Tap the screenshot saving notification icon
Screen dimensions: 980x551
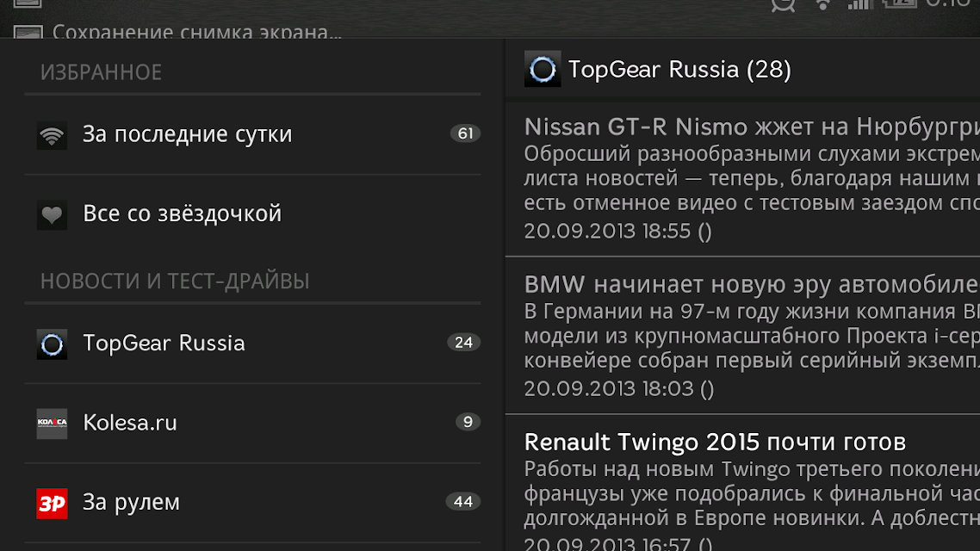(28, 33)
